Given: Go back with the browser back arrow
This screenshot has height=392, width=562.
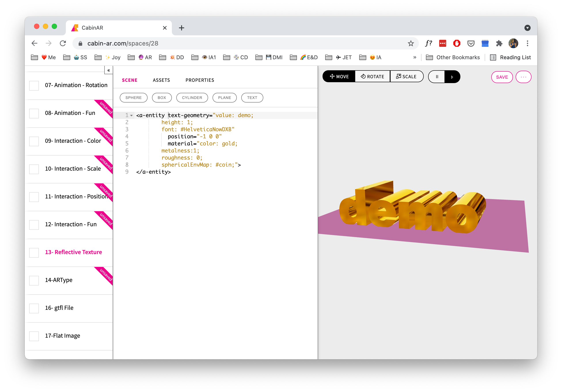Looking at the screenshot, I should coord(34,43).
